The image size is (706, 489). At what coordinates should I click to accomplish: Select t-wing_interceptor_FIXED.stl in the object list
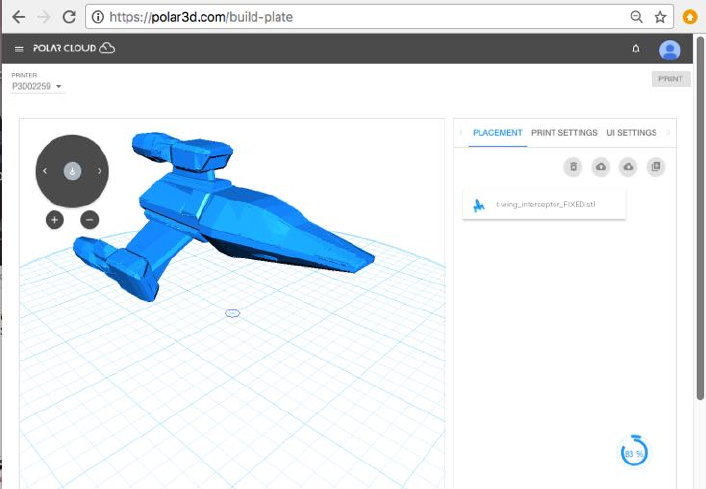coord(544,204)
